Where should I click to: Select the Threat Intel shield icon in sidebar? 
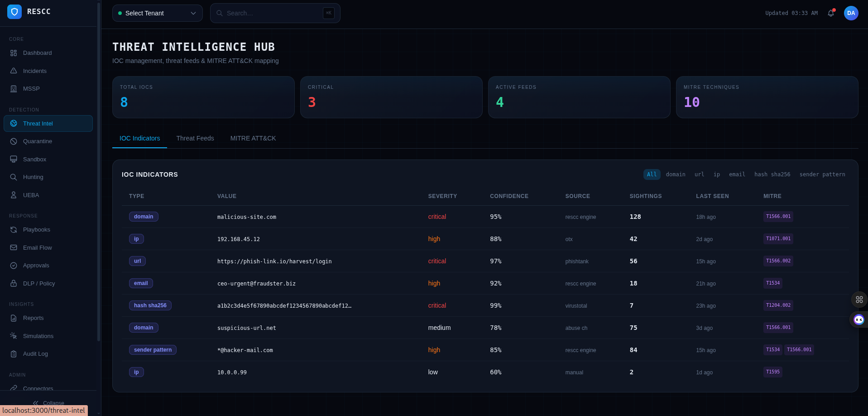[14, 123]
